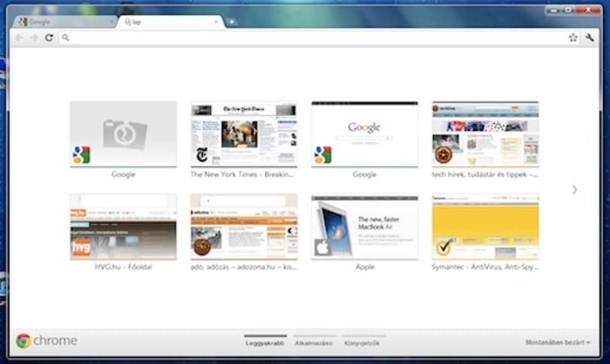Open The New York Times thumbnail
The image size is (610, 364).
coord(244,135)
